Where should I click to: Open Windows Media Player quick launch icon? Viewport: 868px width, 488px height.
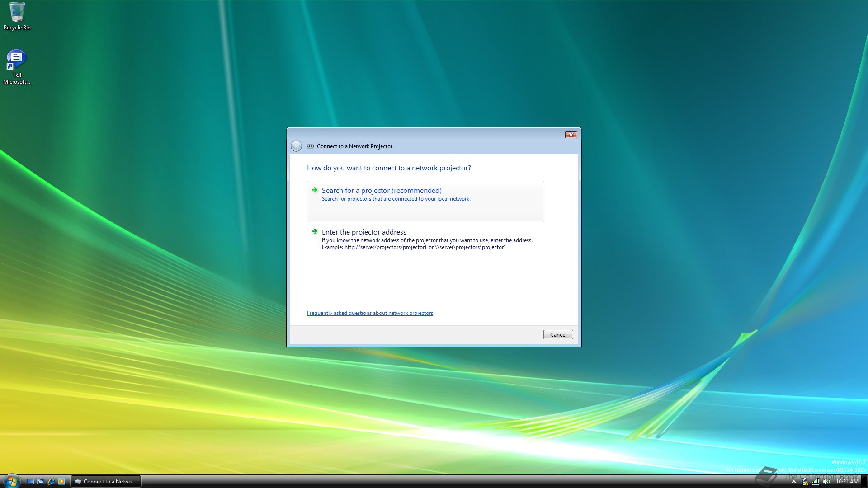coord(61,482)
